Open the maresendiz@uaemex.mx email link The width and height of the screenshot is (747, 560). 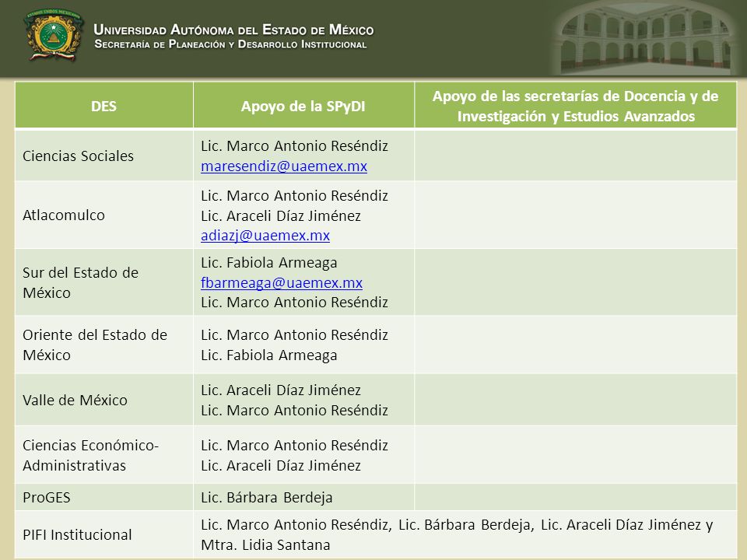[284, 166]
